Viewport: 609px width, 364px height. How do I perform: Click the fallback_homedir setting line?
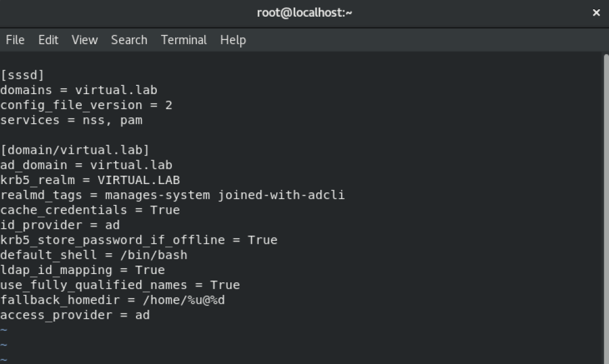(x=113, y=300)
